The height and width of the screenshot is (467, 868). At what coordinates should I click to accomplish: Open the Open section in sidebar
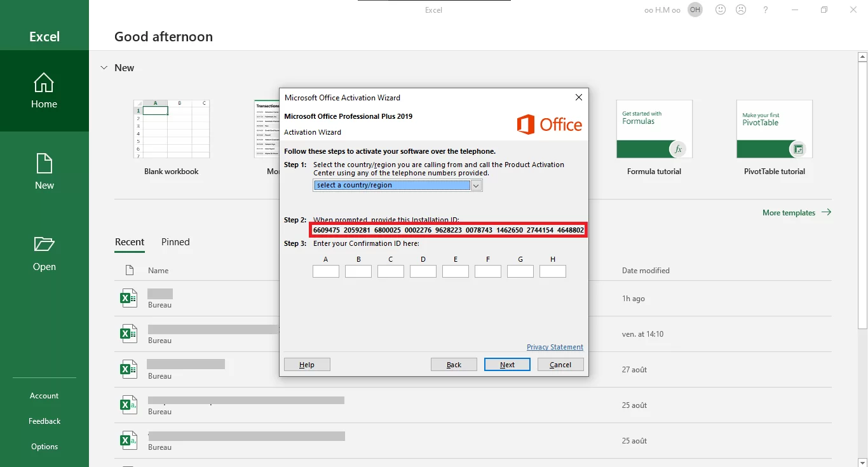tap(44, 254)
